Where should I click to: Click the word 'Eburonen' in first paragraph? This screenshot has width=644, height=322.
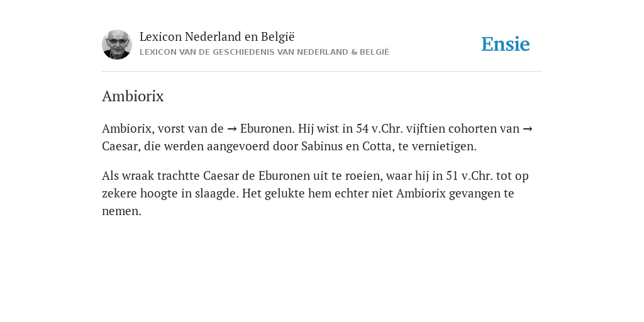tap(267, 128)
